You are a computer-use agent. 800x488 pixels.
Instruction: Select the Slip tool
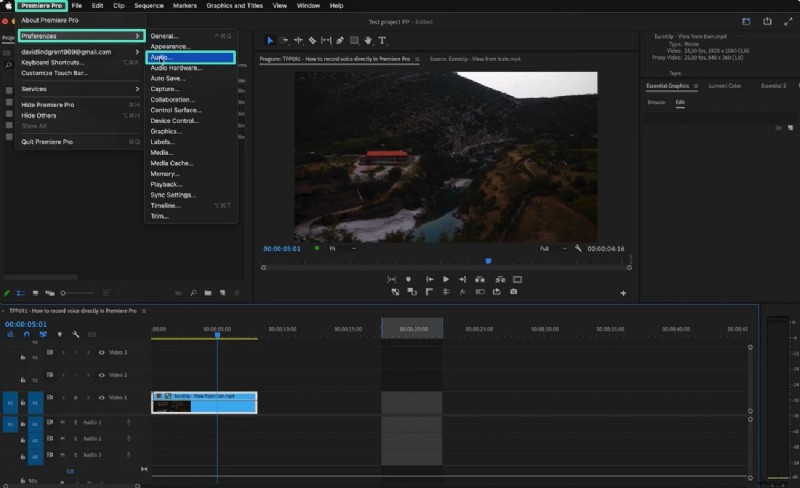coord(326,40)
